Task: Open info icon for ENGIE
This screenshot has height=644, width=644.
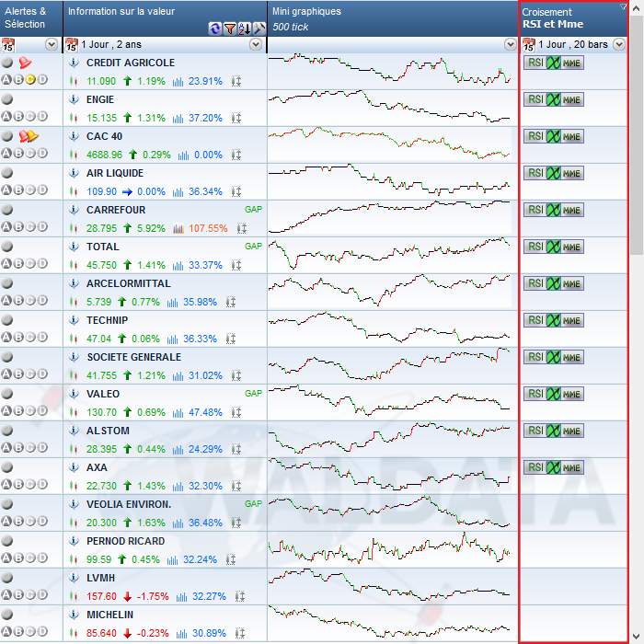Action: click(74, 99)
